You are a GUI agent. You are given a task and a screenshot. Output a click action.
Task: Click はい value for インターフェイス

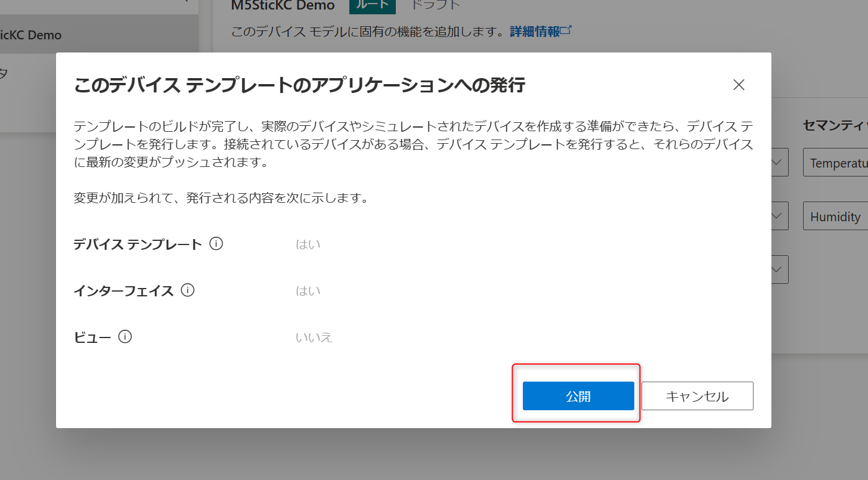(308, 290)
